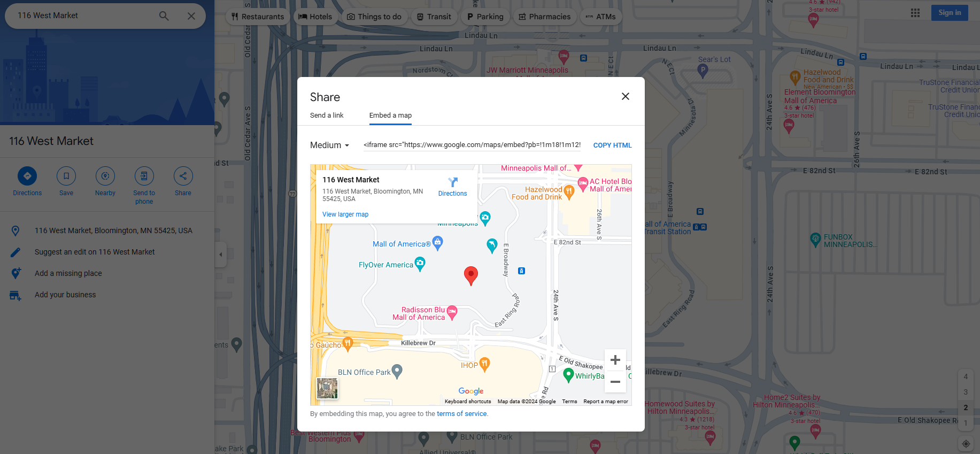Close the Share dialog

click(x=626, y=96)
